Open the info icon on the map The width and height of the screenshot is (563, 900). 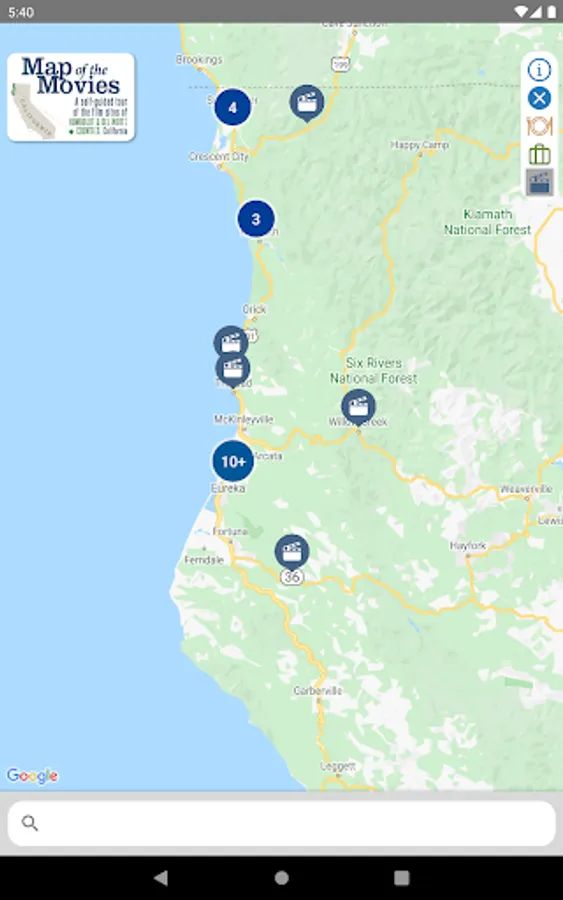(x=539, y=70)
